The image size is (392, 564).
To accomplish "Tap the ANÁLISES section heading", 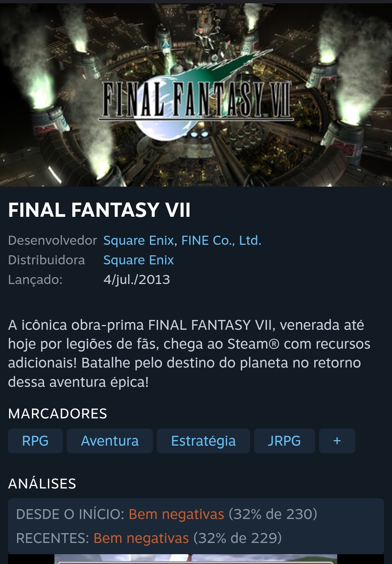I will click(42, 484).
